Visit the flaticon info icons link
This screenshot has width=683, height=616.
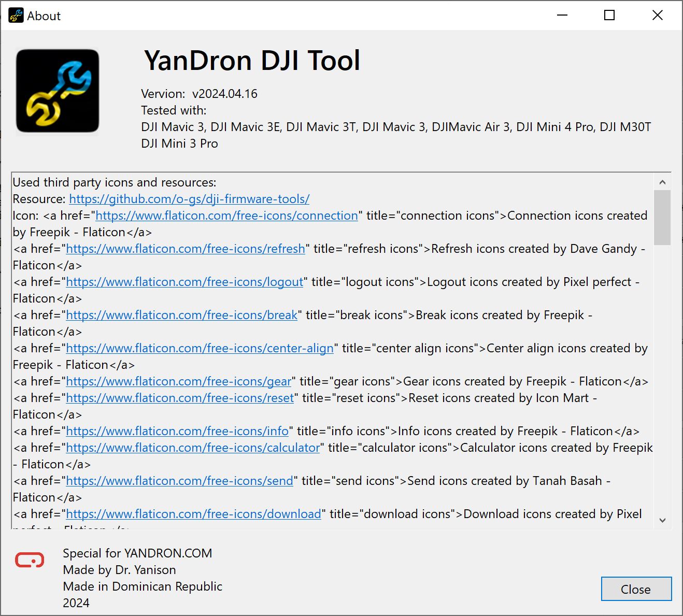click(177, 431)
